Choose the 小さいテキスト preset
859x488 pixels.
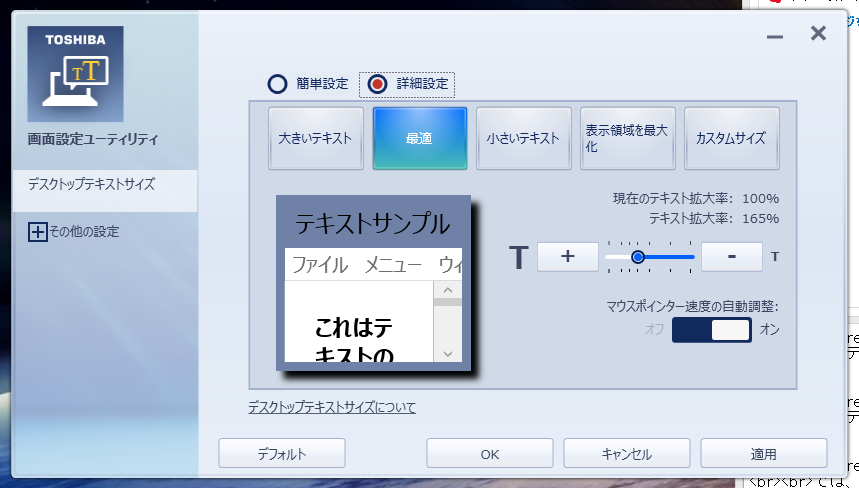[x=524, y=138]
